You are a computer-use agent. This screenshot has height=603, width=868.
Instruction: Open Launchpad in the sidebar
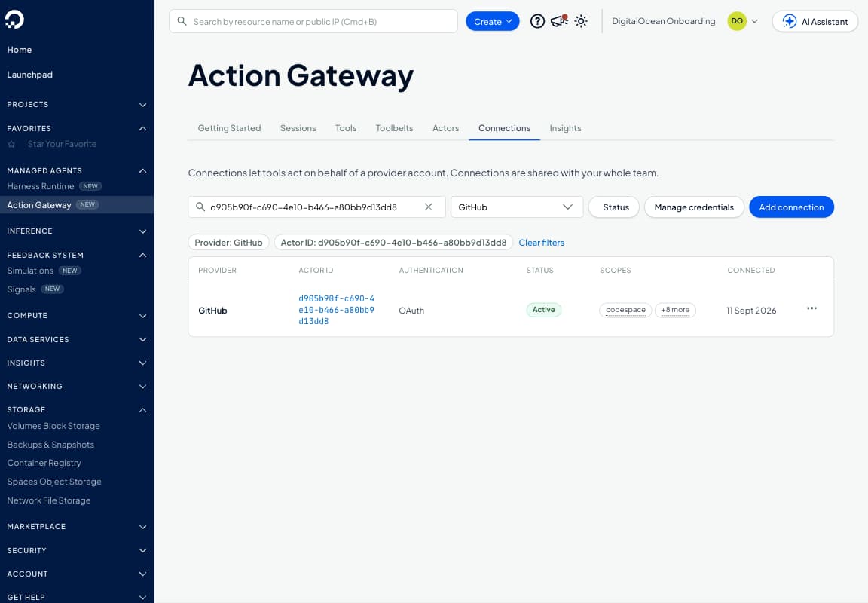pyautogui.click(x=30, y=75)
